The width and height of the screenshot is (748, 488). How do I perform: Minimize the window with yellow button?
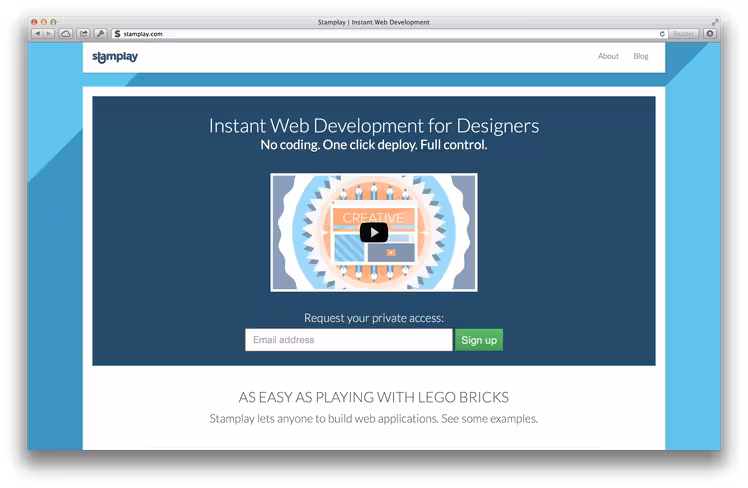pos(44,22)
